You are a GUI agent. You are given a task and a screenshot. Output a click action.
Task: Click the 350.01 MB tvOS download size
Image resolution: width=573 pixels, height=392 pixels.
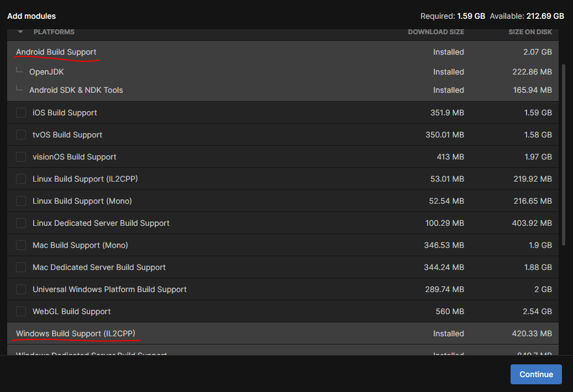(445, 135)
